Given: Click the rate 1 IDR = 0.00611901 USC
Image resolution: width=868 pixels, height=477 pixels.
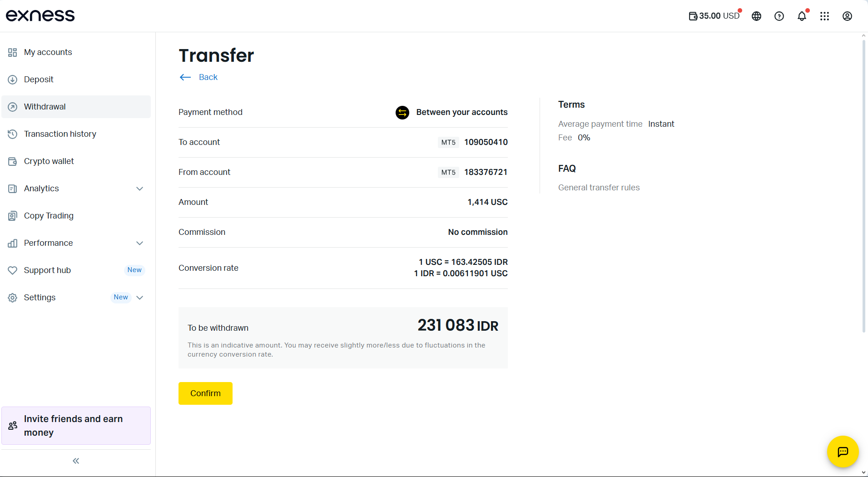Looking at the screenshot, I should pos(461,273).
